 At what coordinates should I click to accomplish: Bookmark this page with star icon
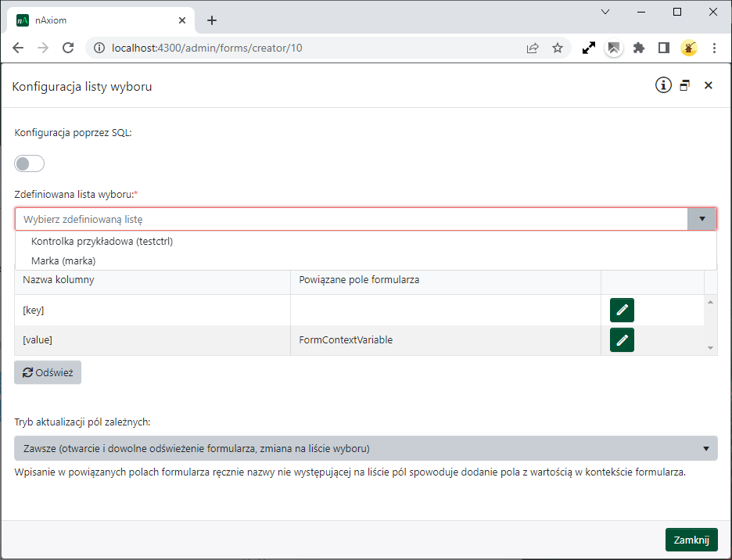click(x=558, y=48)
